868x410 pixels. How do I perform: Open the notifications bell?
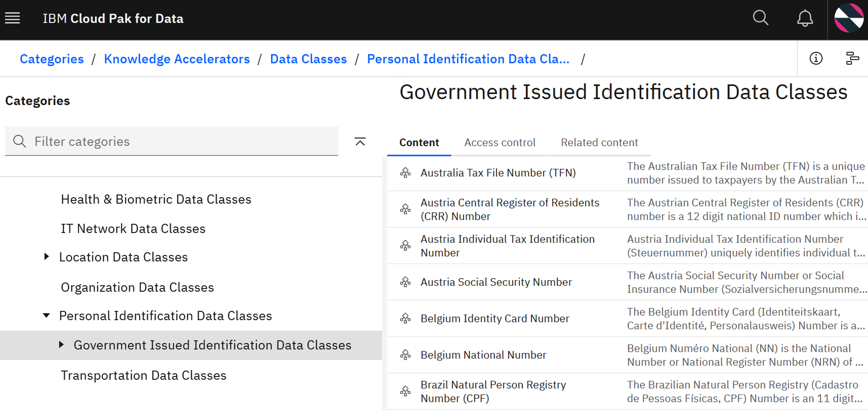[x=805, y=18]
